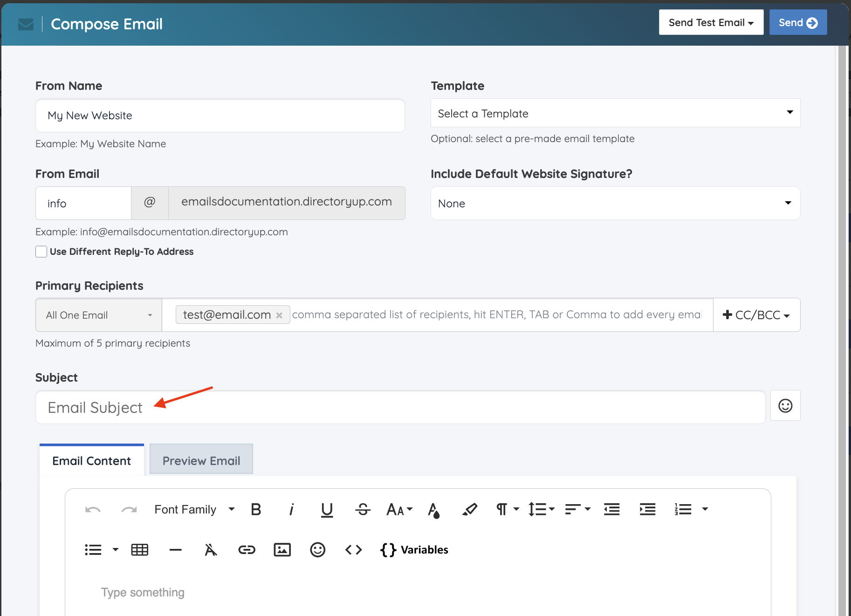
Task: Open the Font Family dropdown
Action: coord(195,510)
